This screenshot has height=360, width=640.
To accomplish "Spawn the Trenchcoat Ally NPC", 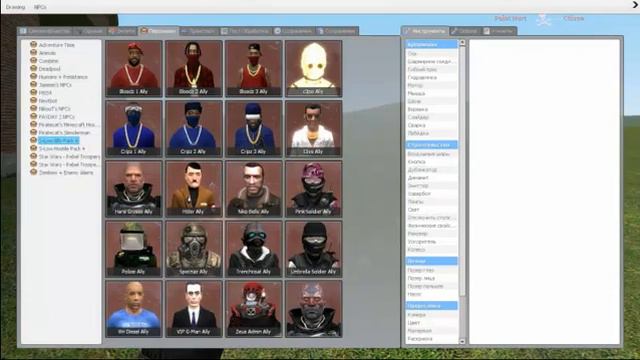I will tap(253, 249).
